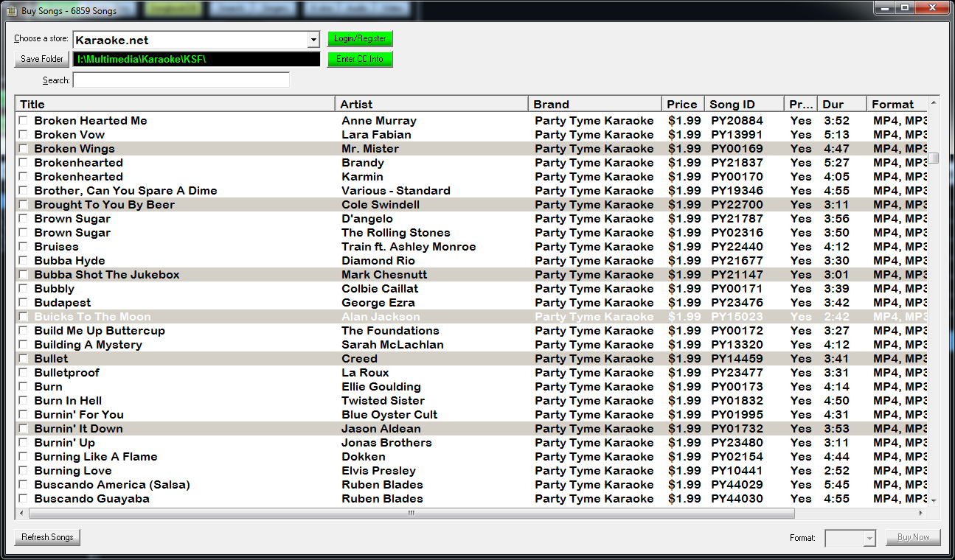Open the Choose a store dropdown
Viewport: 955px width, 560px height.
(x=313, y=40)
